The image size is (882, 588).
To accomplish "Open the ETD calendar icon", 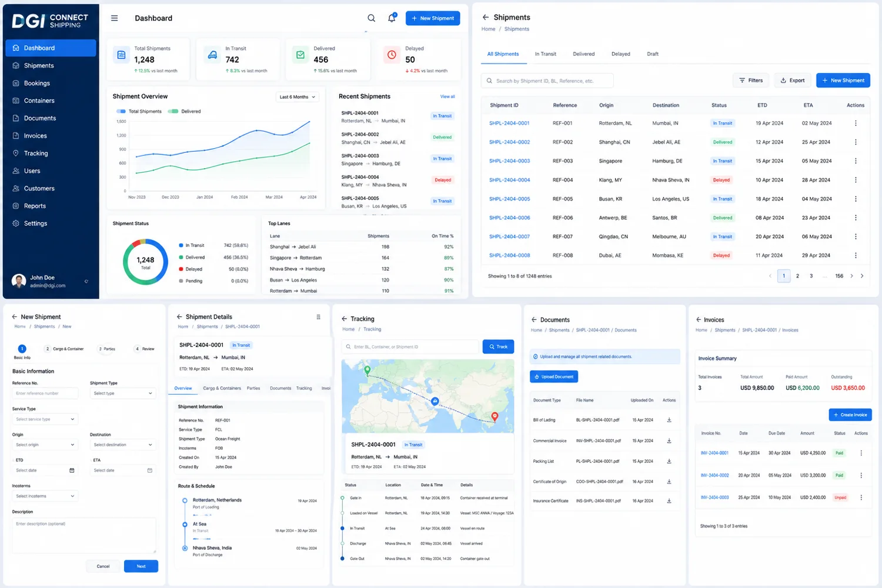I will tap(72, 470).
